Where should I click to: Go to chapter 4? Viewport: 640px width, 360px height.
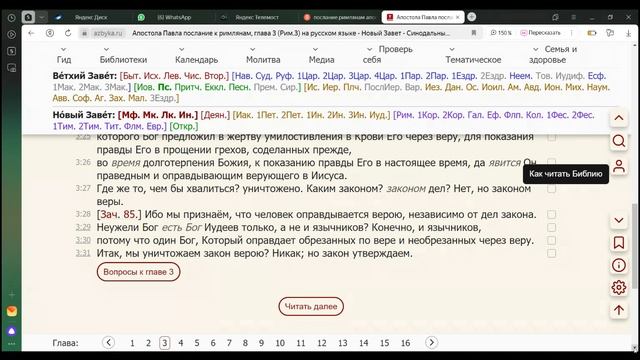(x=181, y=343)
